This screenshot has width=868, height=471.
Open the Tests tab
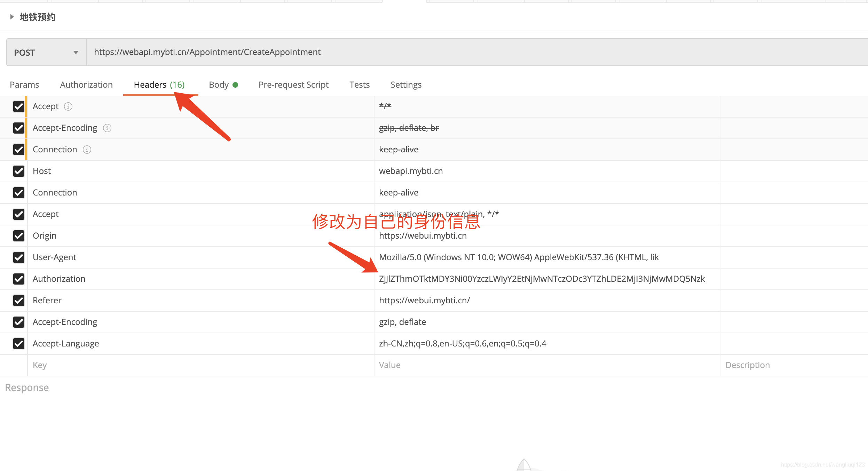coord(359,85)
